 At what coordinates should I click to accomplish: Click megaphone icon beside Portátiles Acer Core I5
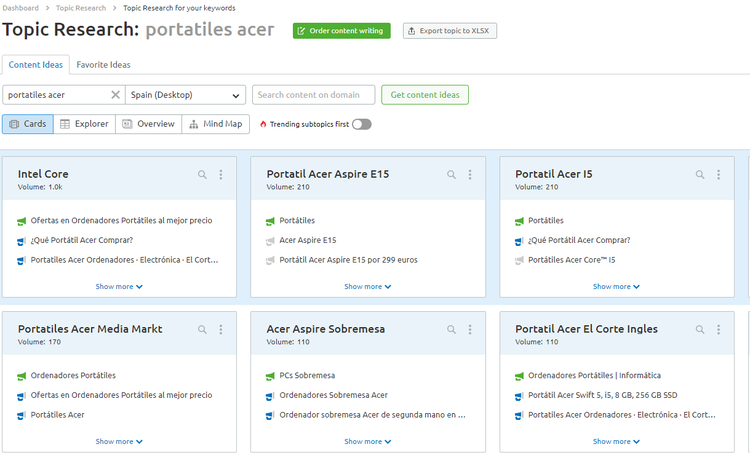coord(519,261)
